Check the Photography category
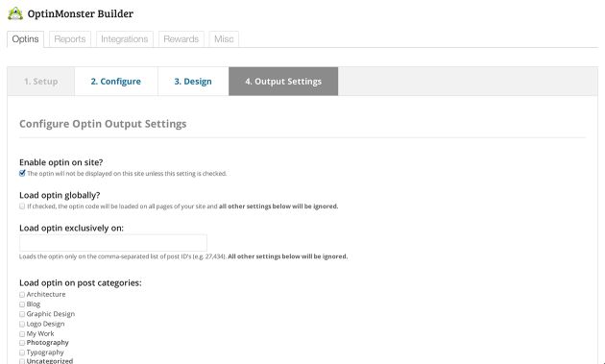The image size is (605, 364). point(22,343)
